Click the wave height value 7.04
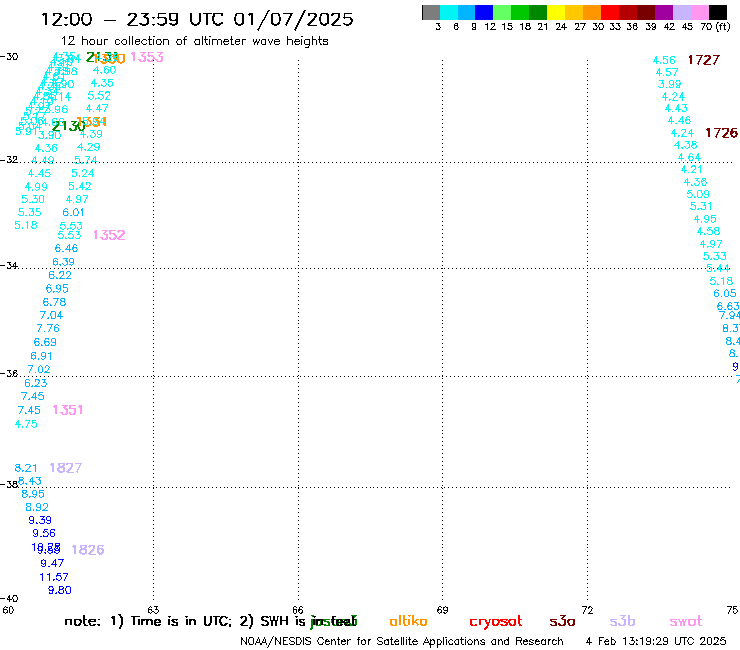This screenshot has width=740, height=650. (x=51, y=315)
